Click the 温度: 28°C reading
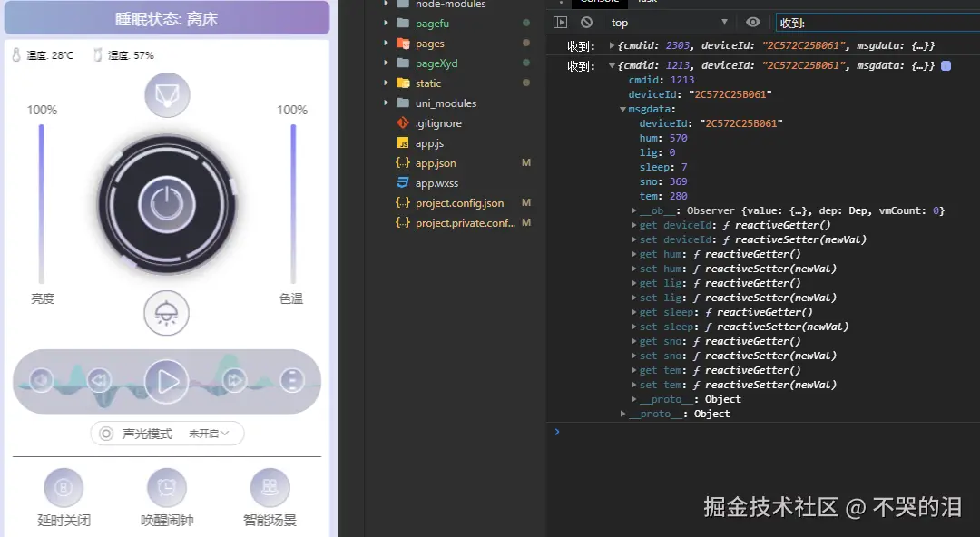980x537 pixels. click(50, 55)
